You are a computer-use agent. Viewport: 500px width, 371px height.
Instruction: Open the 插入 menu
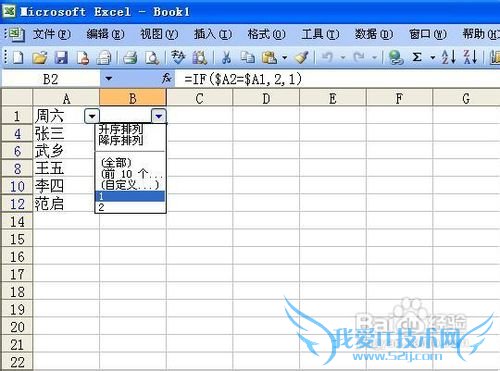(213, 34)
